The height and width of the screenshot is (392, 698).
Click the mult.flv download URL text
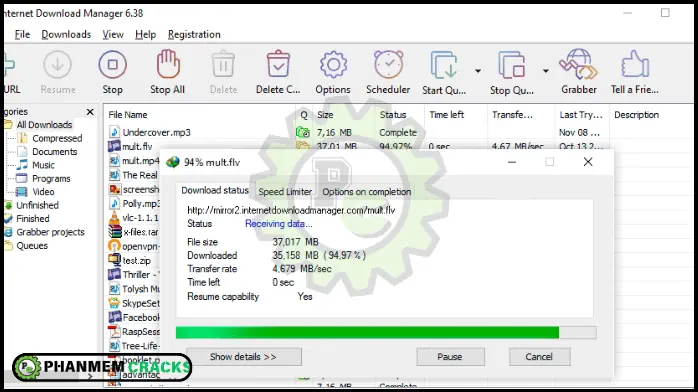coord(291,210)
